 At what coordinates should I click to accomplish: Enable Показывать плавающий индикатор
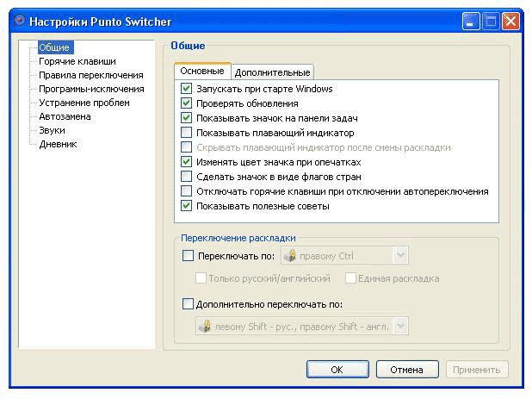point(187,133)
